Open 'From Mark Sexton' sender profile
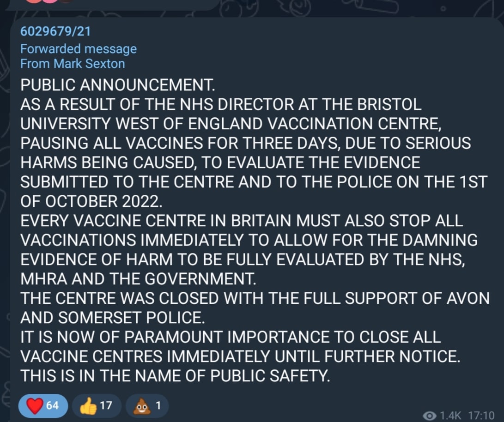504x422 pixels. [x=73, y=63]
